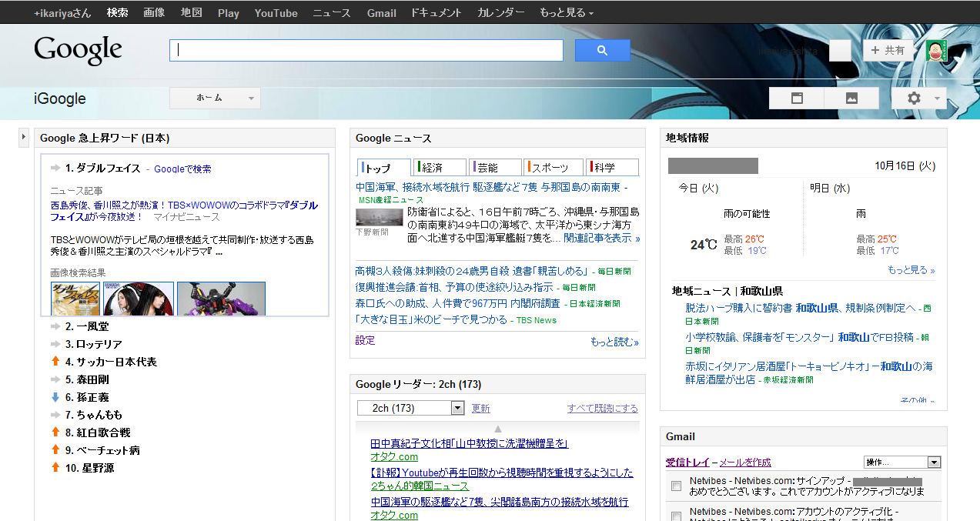
Task: Select the スポーツ news tab
Action: click(552, 168)
